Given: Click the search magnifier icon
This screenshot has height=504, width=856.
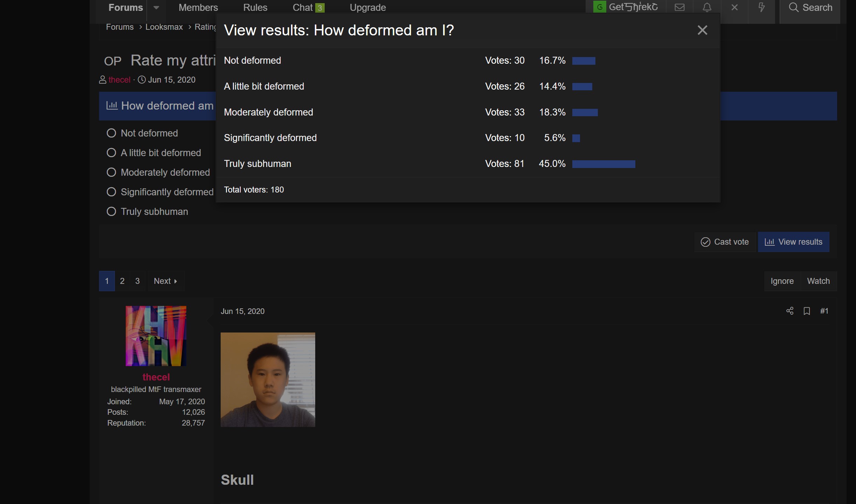Looking at the screenshot, I should click(794, 7).
